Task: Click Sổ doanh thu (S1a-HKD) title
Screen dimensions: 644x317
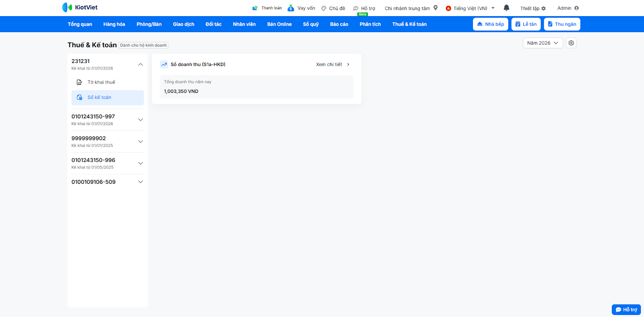Action: pos(198,64)
